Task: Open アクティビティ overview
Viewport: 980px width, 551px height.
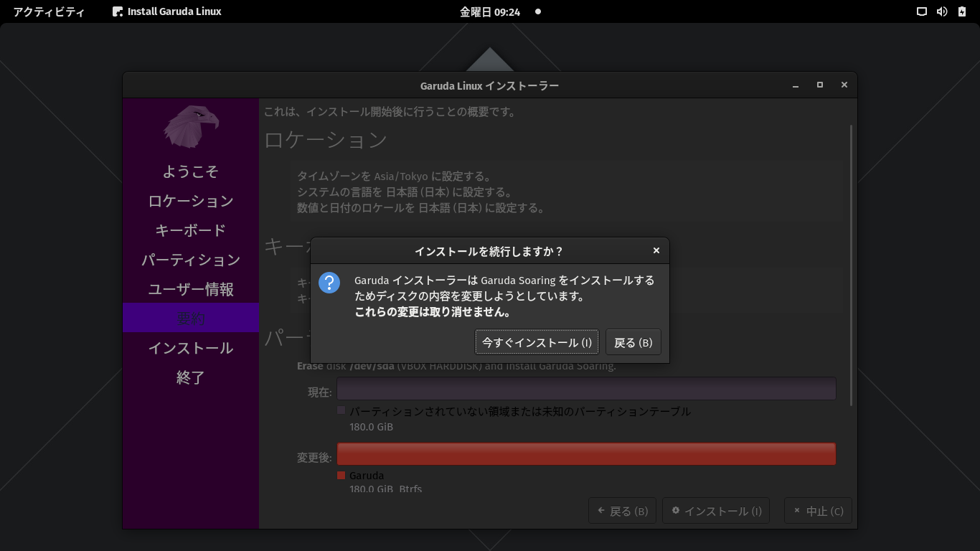Action: [49, 11]
